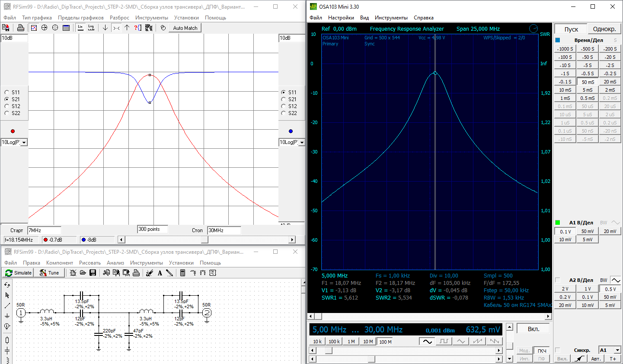Select the wire drawing line tool

tap(7, 306)
